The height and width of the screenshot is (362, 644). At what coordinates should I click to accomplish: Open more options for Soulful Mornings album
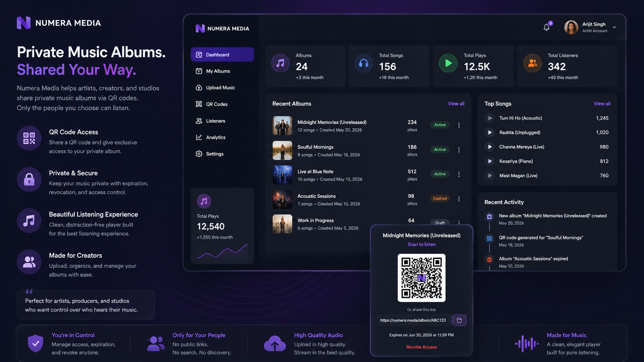coord(459,150)
